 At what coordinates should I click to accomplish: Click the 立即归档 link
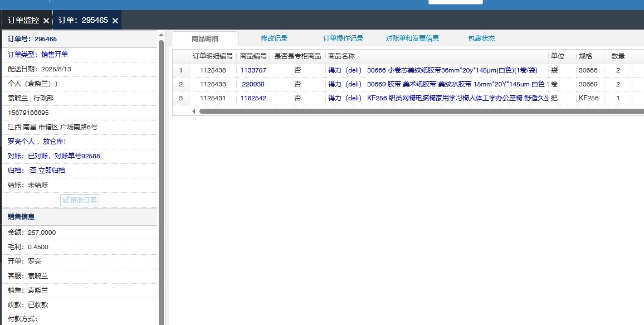52,171
